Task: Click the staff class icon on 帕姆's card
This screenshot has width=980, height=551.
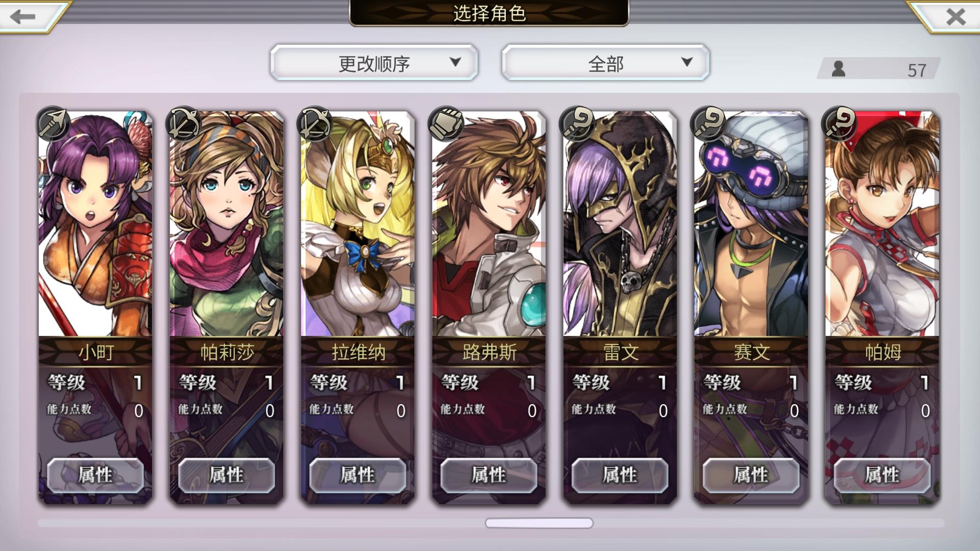Action: pyautogui.click(x=840, y=123)
